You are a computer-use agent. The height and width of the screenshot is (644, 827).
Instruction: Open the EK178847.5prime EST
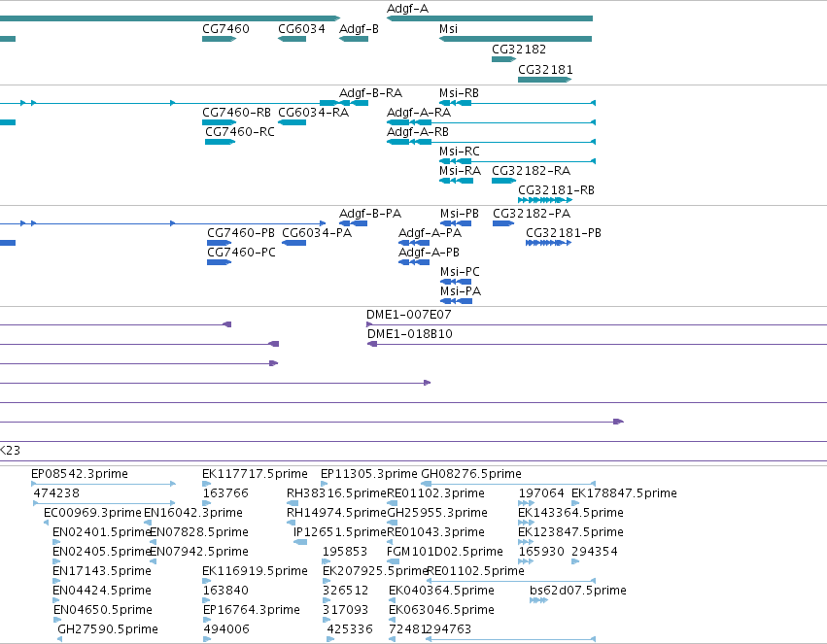(x=575, y=503)
